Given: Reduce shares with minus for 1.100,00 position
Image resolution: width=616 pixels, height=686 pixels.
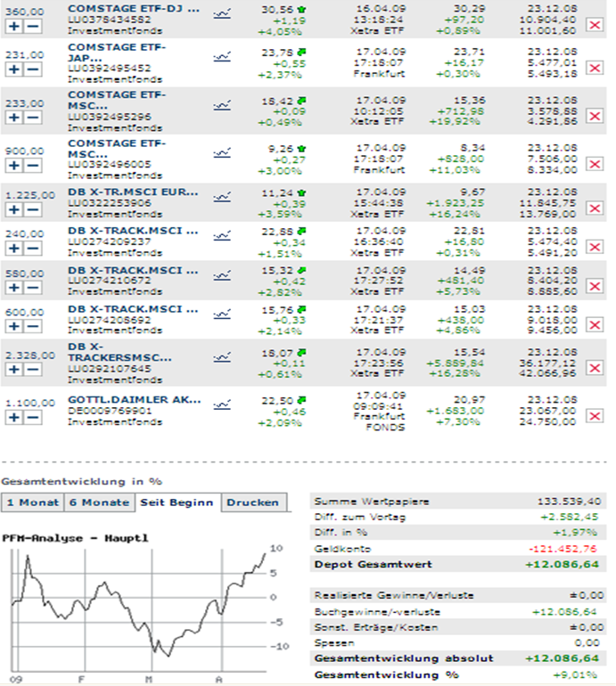Looking at the screenshot, I should pos(33,417).
